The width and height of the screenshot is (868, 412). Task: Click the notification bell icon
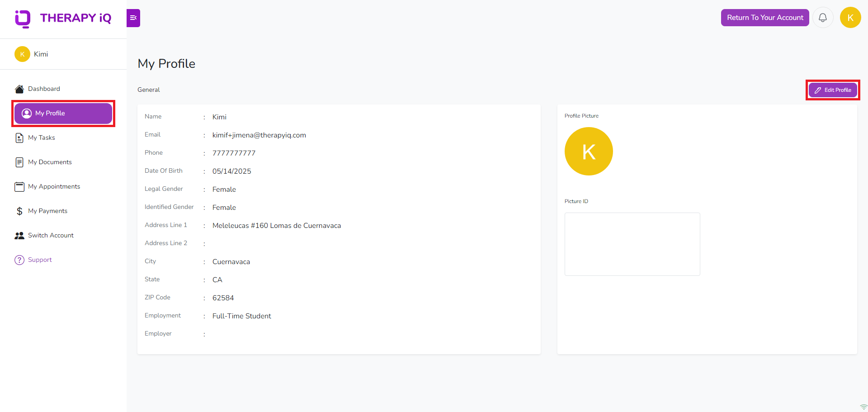823,17
